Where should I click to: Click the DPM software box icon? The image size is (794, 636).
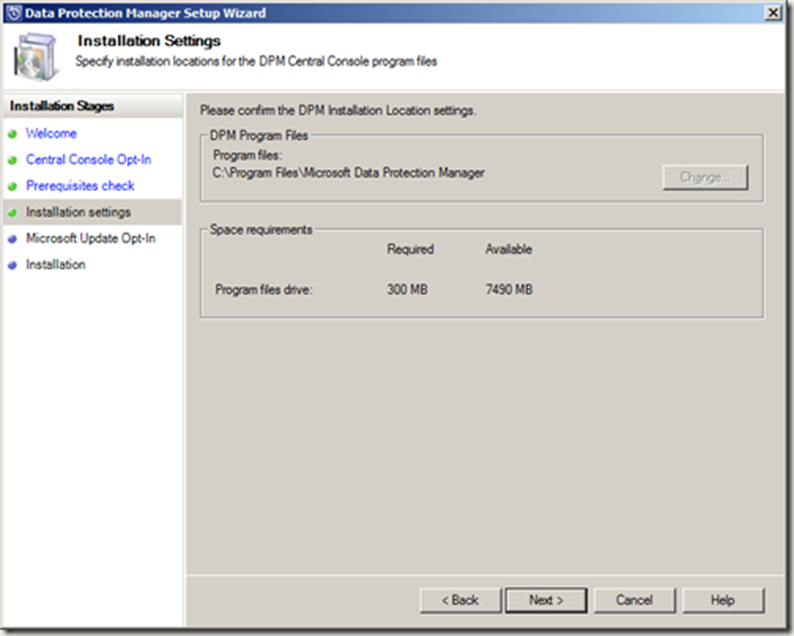[x=35, y=57]
